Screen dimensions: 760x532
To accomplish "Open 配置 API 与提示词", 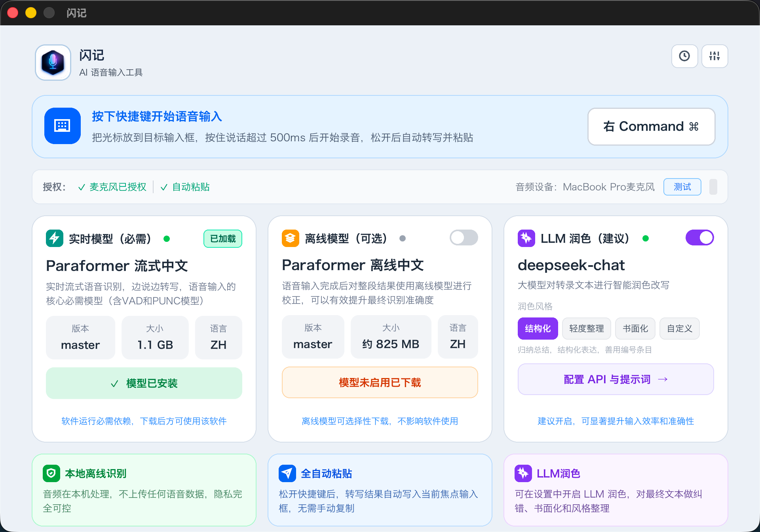I will click(x=615, y=379).
